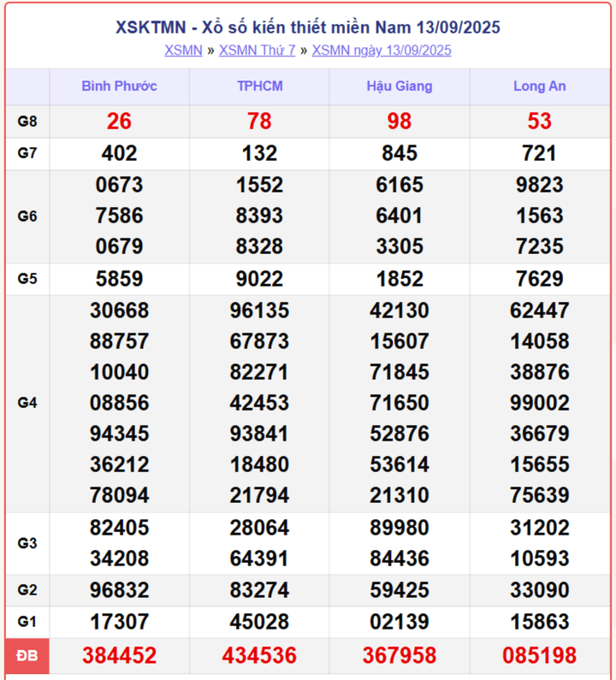Click the XSKTMN lottery results title

pyautogui.click(x=308, y=27)
